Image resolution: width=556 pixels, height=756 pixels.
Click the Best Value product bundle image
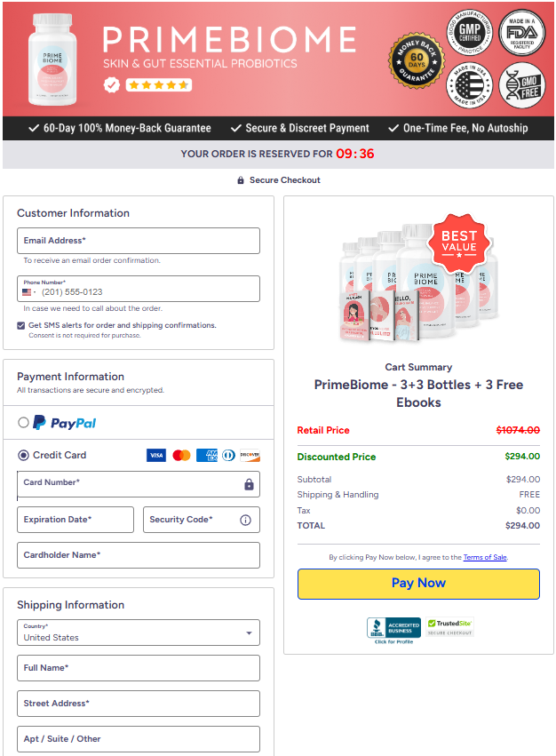[418, 278]
